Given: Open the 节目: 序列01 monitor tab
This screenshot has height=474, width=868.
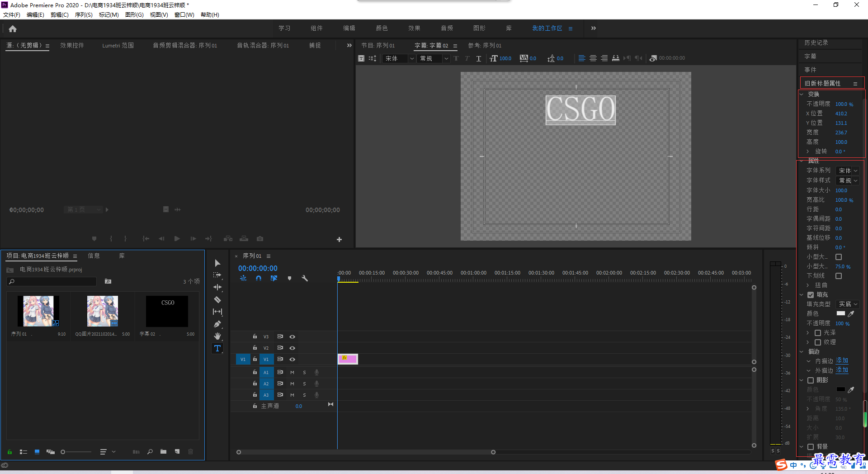Looking at the screenshot, I should click(x=378, y=46).
